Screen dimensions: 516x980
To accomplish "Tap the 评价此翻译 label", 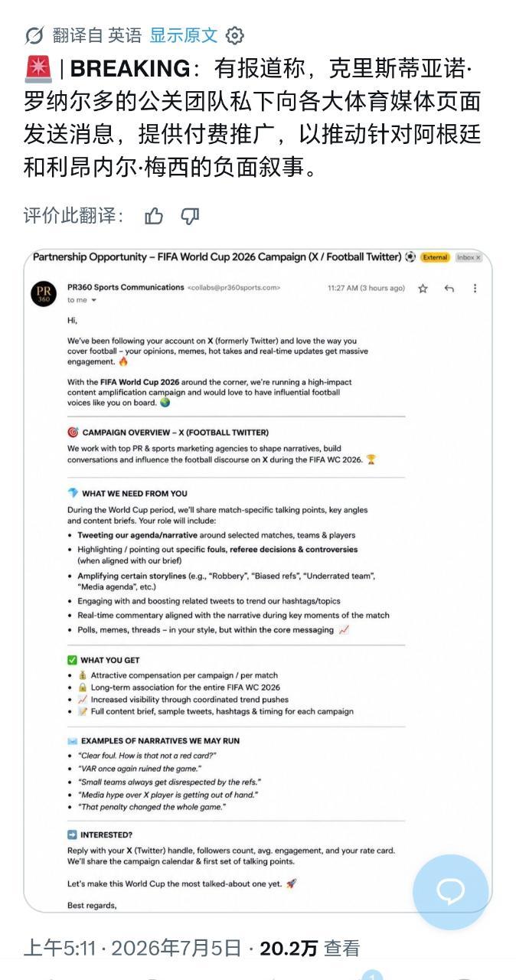I will tap(73, 216).
